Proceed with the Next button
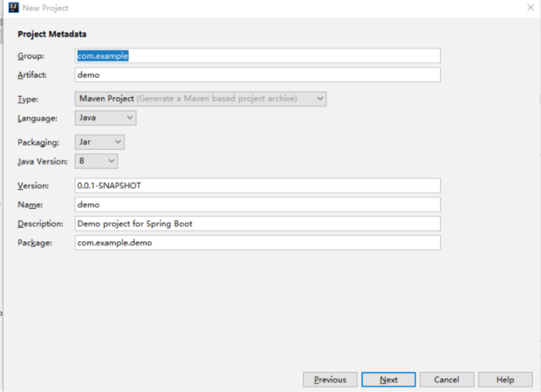 [389, 380]
